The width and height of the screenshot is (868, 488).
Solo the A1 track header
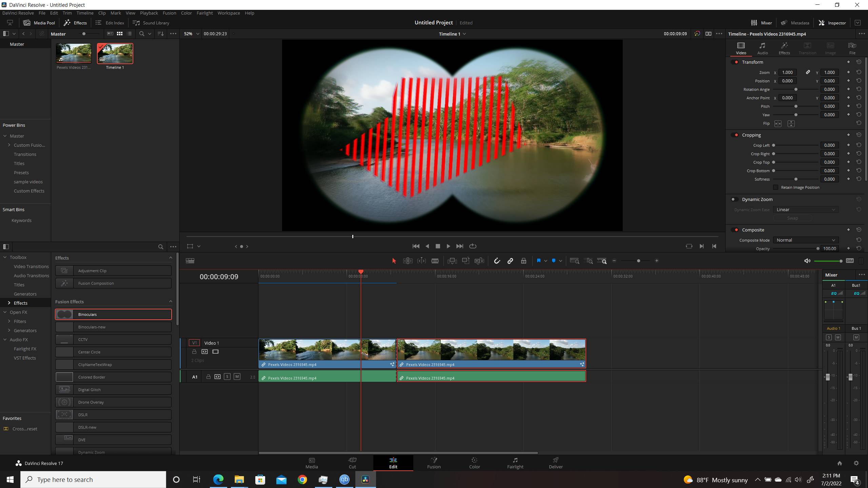tap(227, 377)
